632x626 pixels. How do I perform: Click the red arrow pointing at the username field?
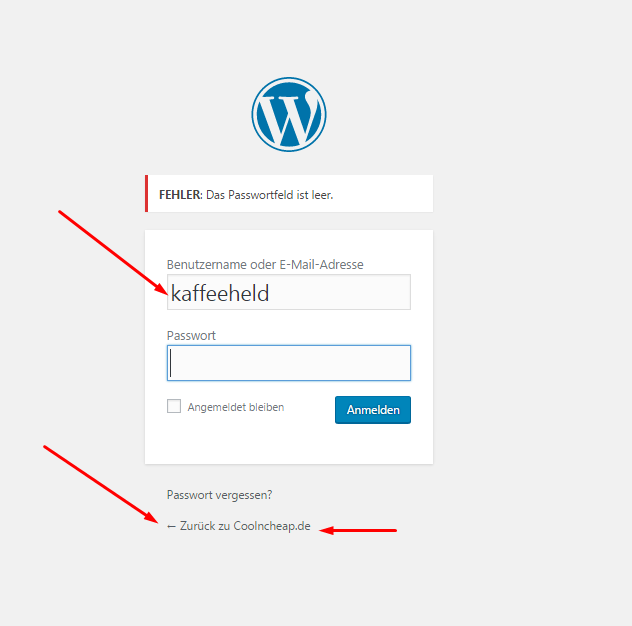(x=112, y=253)
